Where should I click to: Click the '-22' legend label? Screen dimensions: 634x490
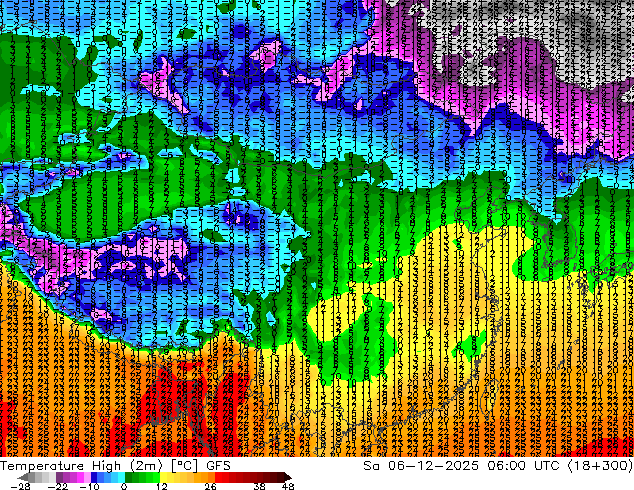click(57, 486)
